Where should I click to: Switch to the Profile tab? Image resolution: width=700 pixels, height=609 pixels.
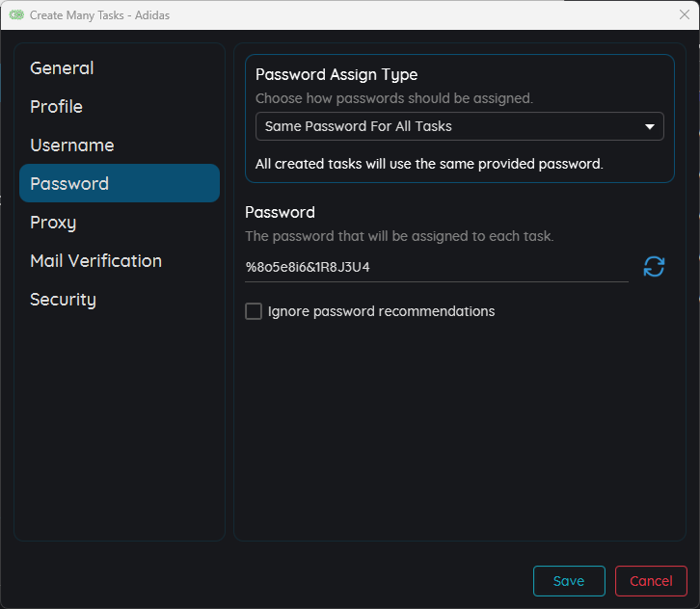coord(56,107)
